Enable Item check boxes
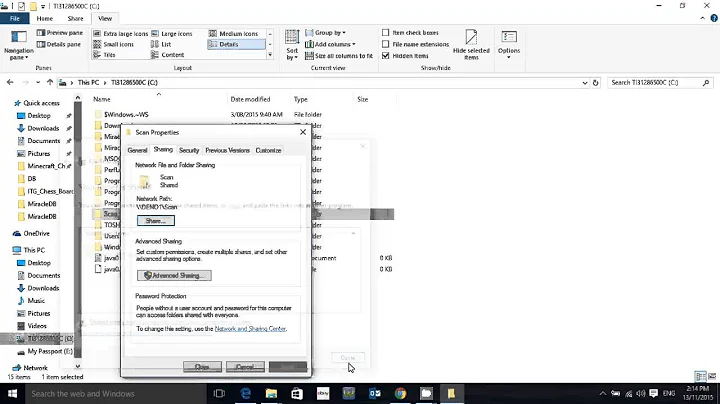720x404 pixels. (x=411, y=33)
